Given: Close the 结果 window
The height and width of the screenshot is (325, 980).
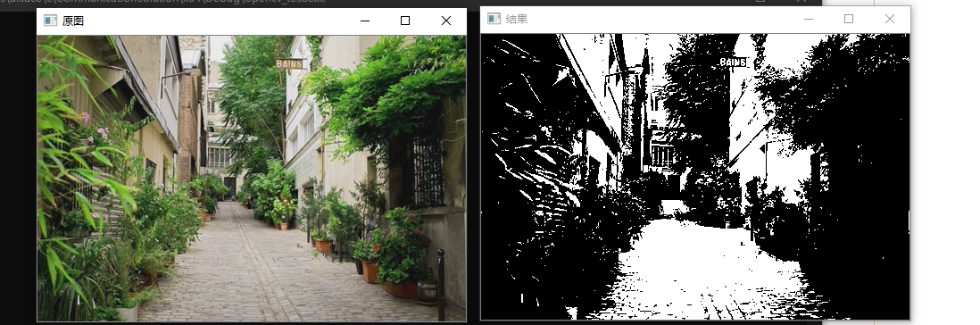Looking at the screenshot, I should [x=889, y=19].
